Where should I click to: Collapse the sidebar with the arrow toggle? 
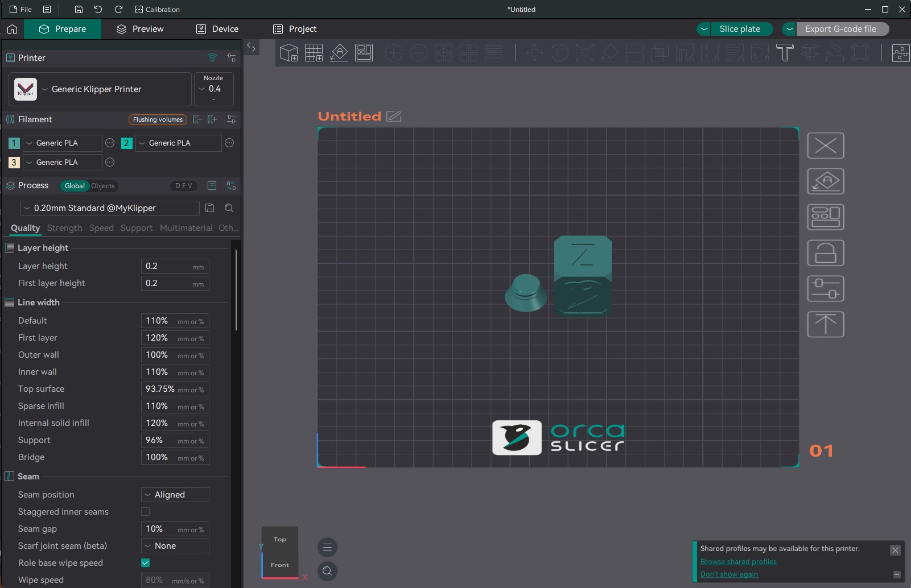252,48
